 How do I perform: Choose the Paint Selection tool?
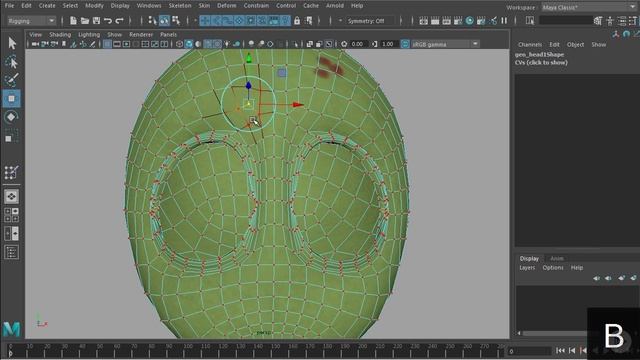(12, 80)
